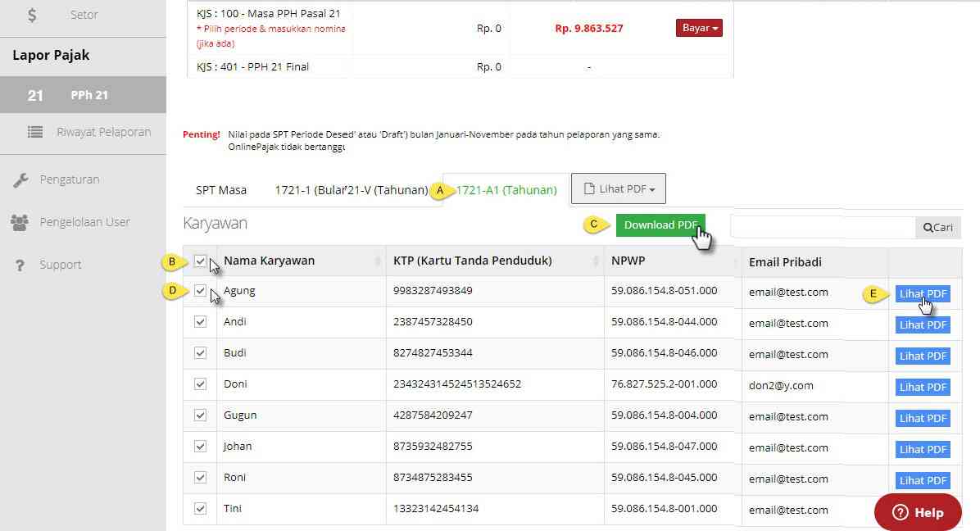Viewport: 980px width, 531px height.
Task: Open Riwayat Pelaporan list icon
Action: [35, 132]
